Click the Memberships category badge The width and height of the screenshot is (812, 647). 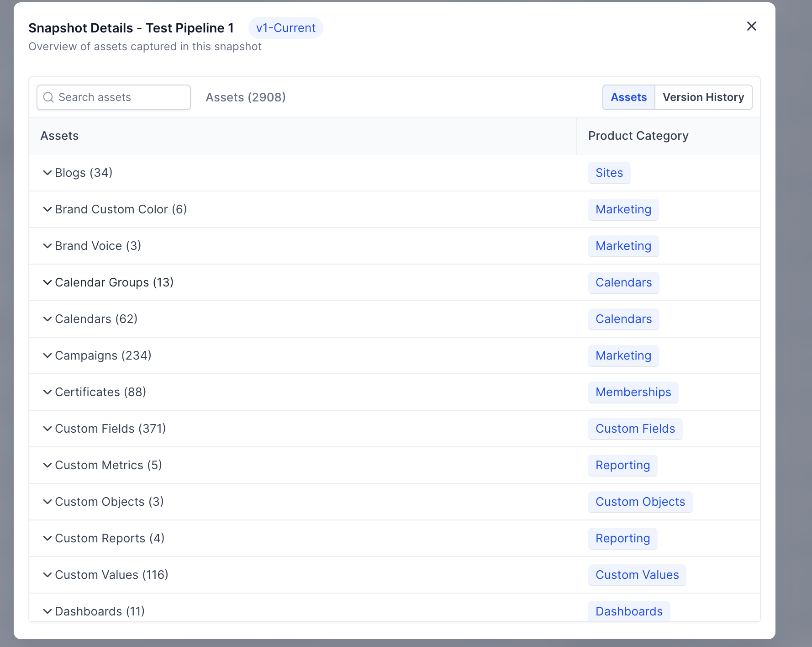click(x=633, y=392)
